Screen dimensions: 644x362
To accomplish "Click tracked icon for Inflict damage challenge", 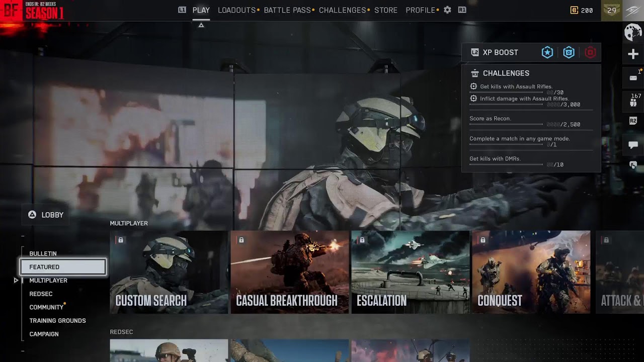I will coord(473,99).
